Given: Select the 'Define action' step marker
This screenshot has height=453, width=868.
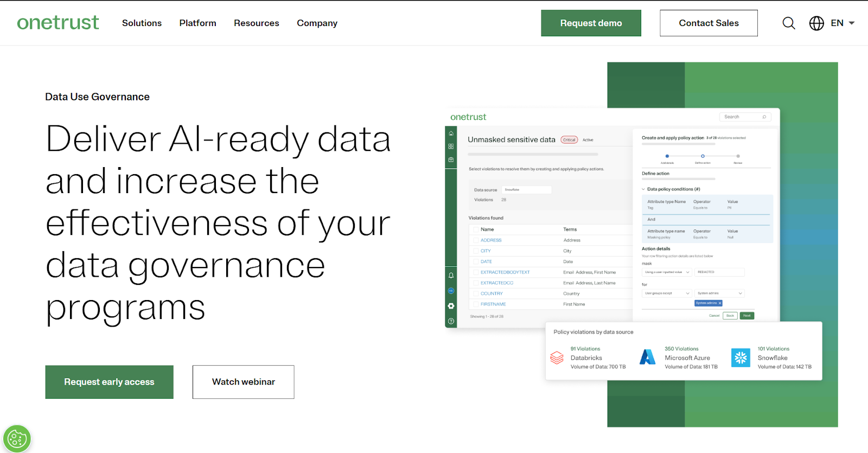Looking at the screenshot, I should pyautogui.click(x=703, y=156).
